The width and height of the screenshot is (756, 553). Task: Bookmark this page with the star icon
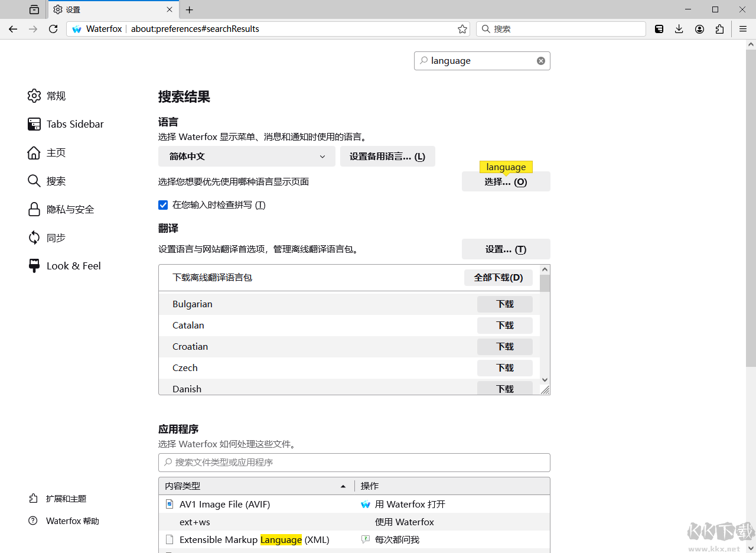click(462, 28)
